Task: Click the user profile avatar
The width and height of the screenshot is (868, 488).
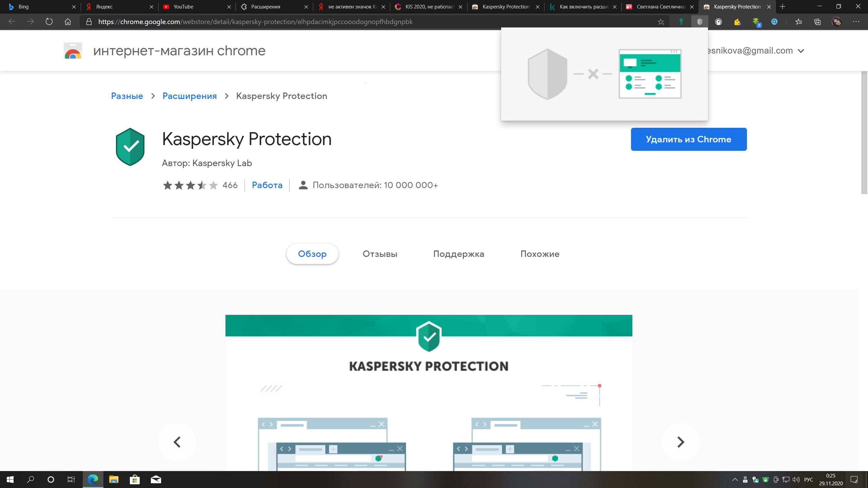Action: [x=836, y=22]
